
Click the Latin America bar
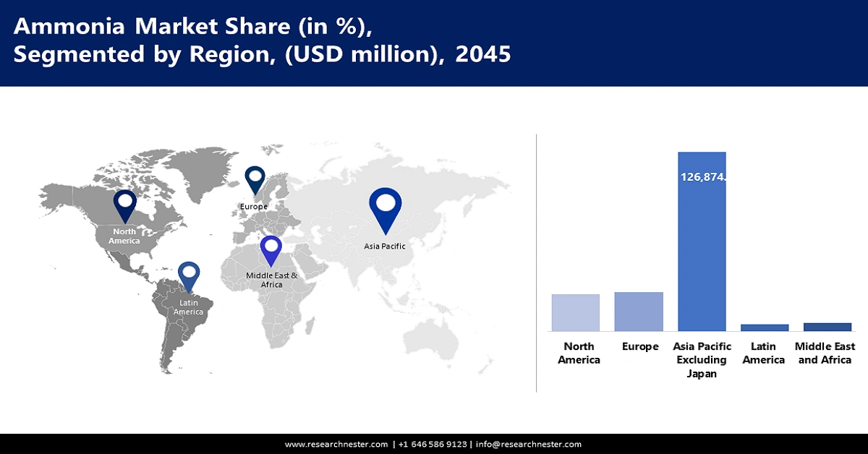(765, 327)
